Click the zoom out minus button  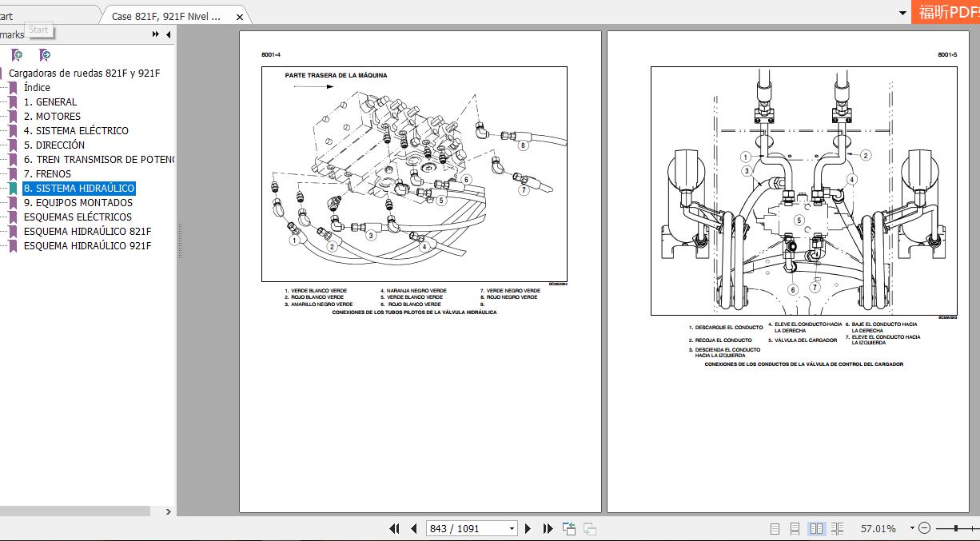click(925, 528)
